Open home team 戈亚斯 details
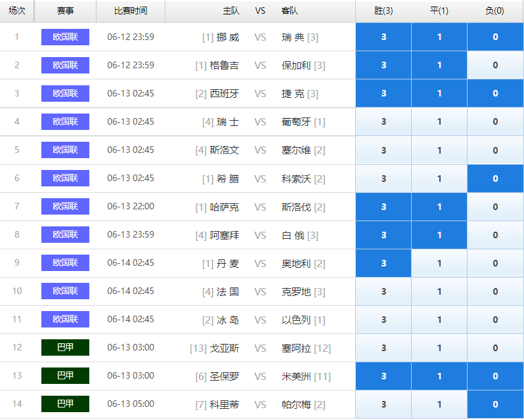 225,348
